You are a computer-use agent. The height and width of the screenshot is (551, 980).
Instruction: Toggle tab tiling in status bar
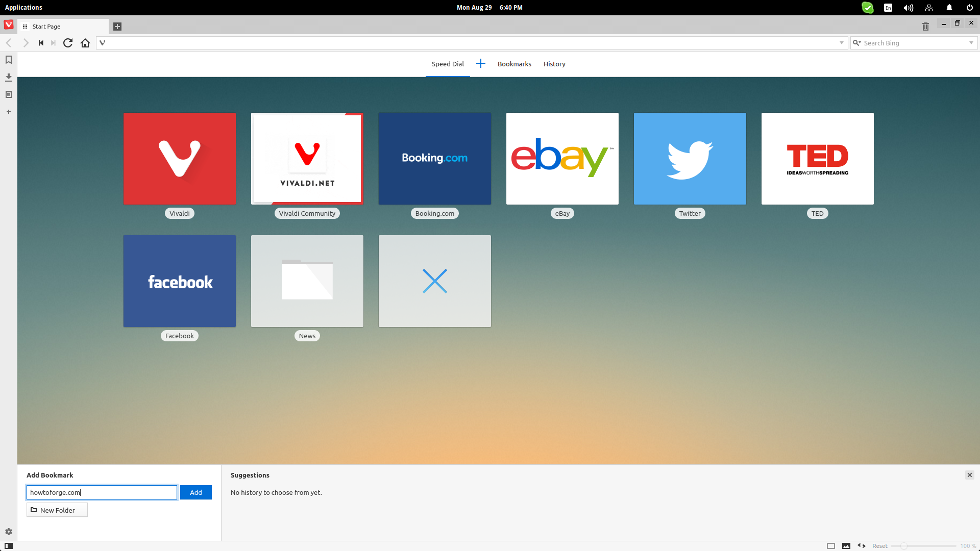click(x=831, y=546)
